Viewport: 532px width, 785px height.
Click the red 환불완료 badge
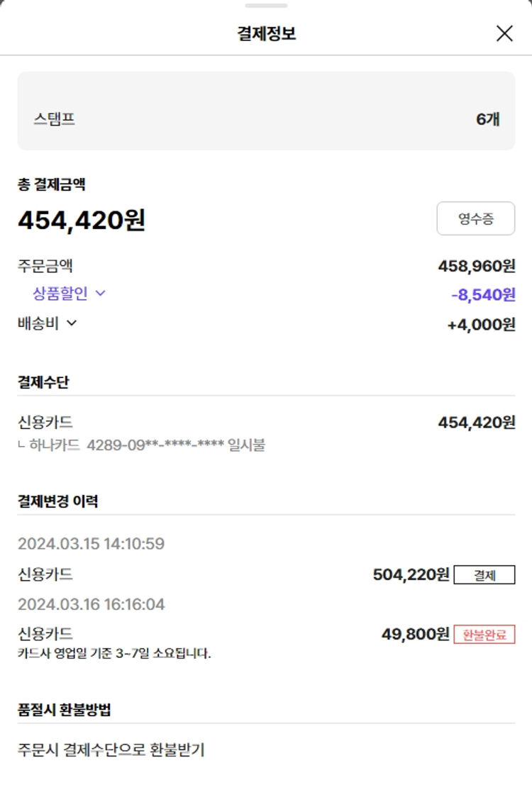tap(484, 634)
